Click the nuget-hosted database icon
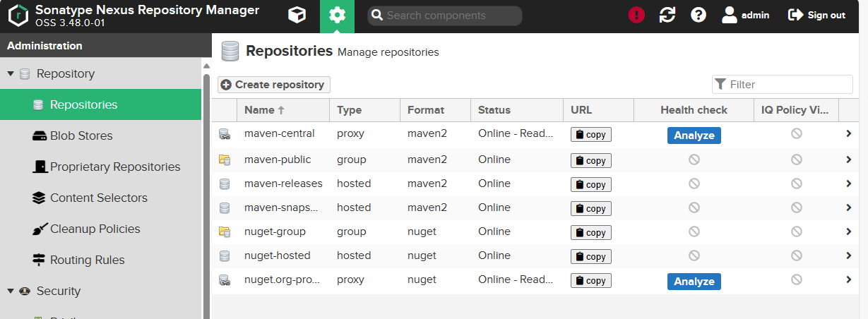This screenshot has height=319, width=868. pyautogui.click(x=225, y=256)
